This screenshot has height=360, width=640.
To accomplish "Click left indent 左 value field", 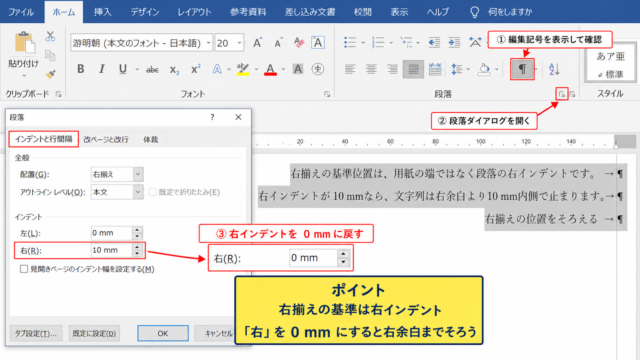I will pyautogui.click(x=111, y=233).
